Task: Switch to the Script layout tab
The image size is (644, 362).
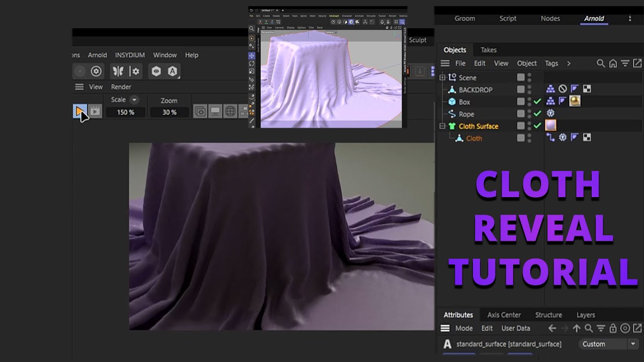Action: [508, 18]
